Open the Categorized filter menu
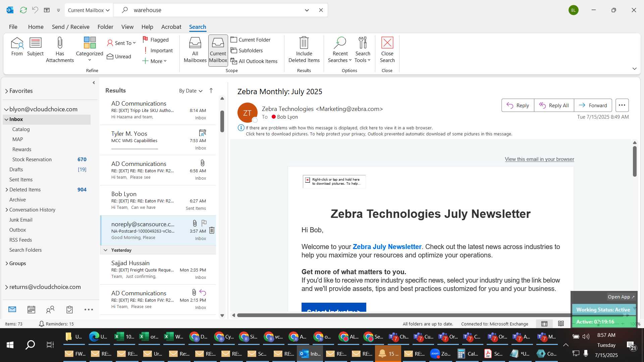 tap(90, 50)
